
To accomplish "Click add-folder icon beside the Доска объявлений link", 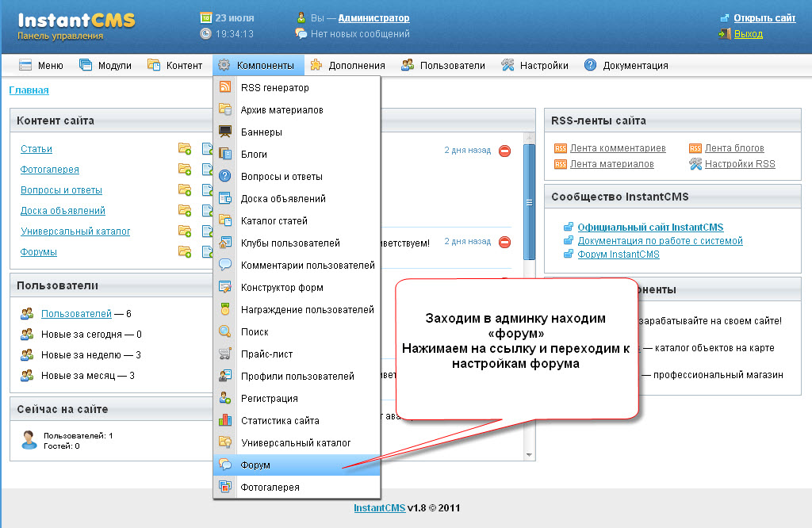I will pos(185,211).
